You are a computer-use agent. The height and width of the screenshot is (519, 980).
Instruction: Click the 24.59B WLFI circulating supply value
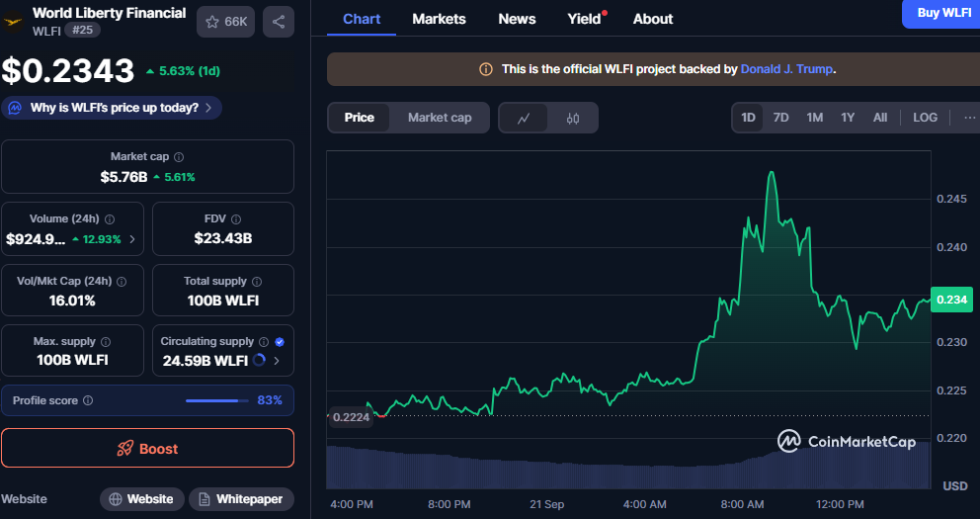[x=205, y=361]
